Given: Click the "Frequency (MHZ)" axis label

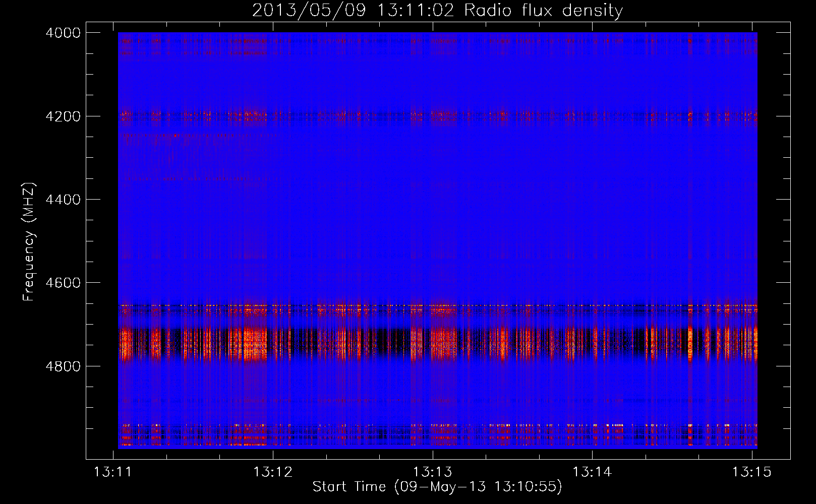Looking at the screenshot, I should [x=29, y=242].
